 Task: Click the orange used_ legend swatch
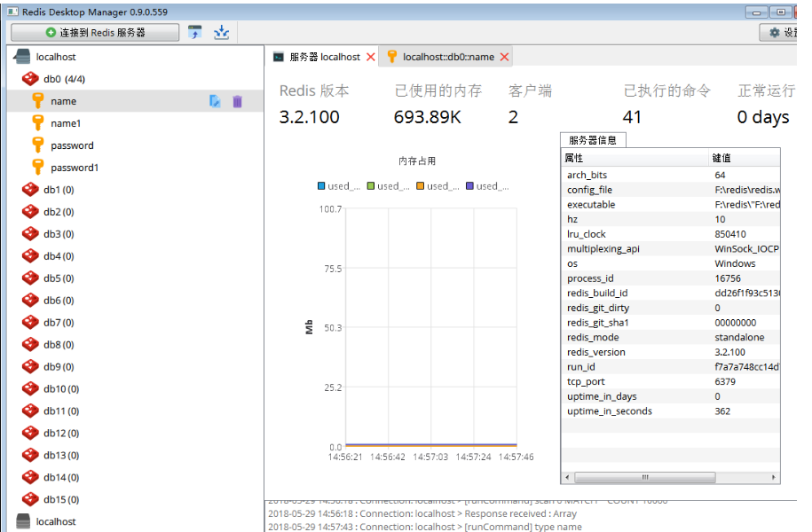(x=421, y=186)
